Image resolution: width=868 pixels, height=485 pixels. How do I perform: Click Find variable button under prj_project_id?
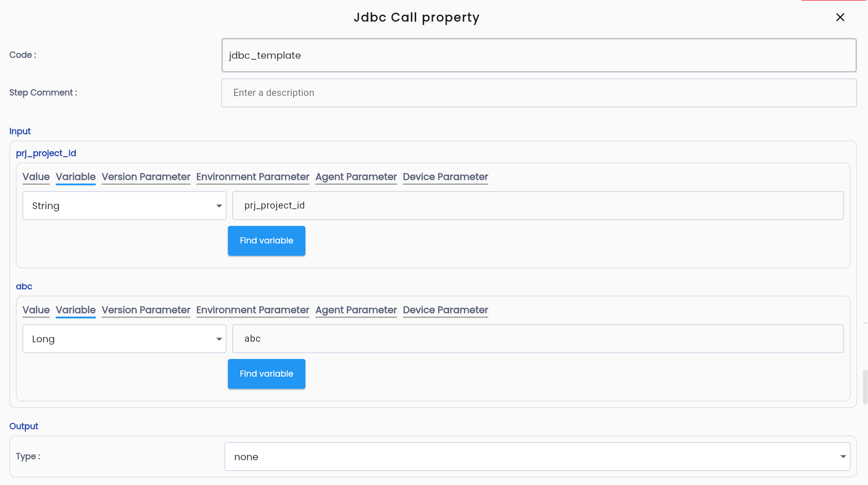click(x=267, y=241)
